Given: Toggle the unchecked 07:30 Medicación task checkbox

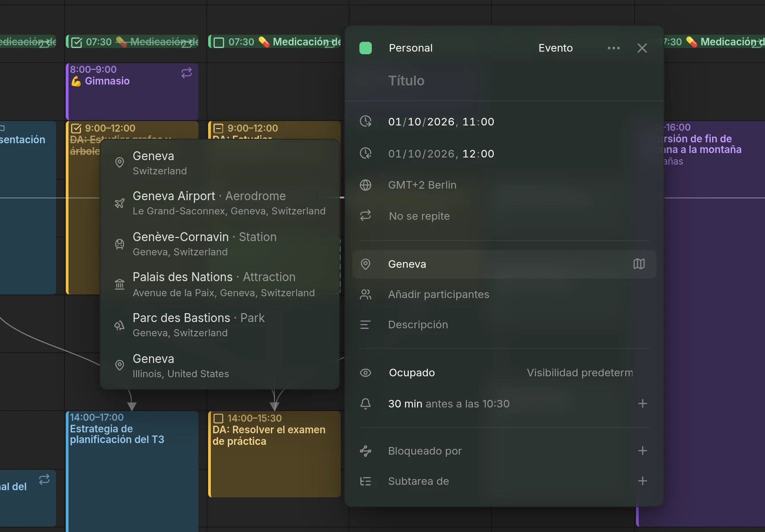Looking at the screenshot, I should coord(219,42).
